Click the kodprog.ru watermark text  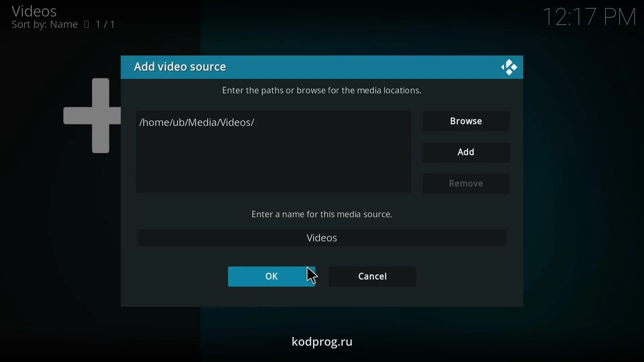(322, 342)
